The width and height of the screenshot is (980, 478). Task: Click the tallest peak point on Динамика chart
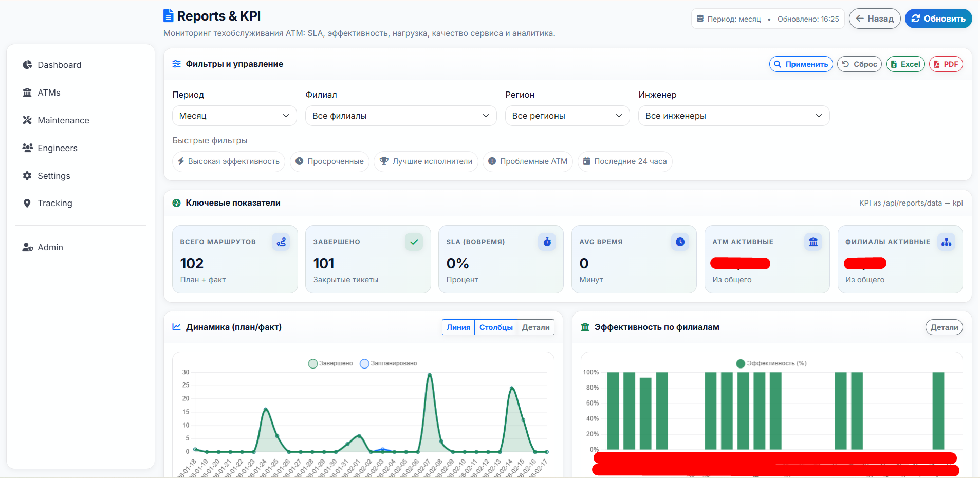pos(430,375)
